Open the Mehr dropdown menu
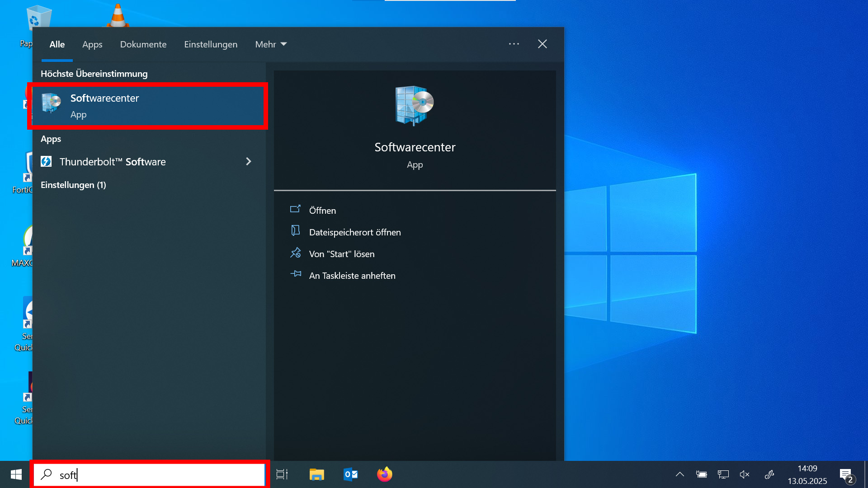Image resolution: width=868 pixels, height=488 pixels. tap(270, 44)
